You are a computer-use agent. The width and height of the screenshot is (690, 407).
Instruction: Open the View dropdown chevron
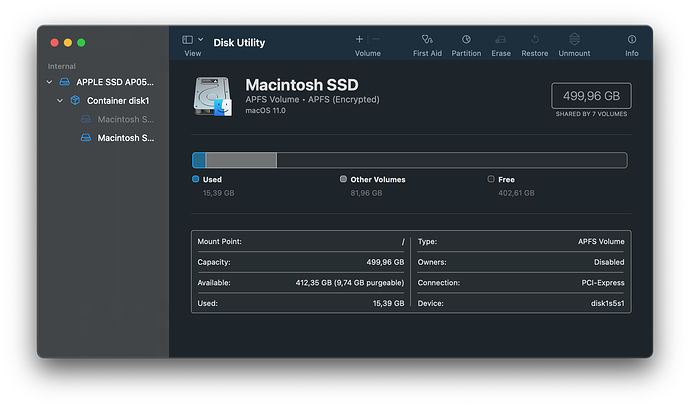click(201, 39)
